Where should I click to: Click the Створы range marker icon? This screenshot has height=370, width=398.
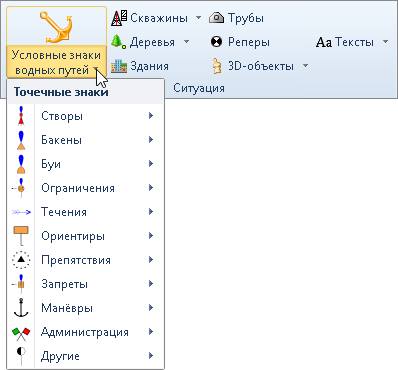pos(21,116)
